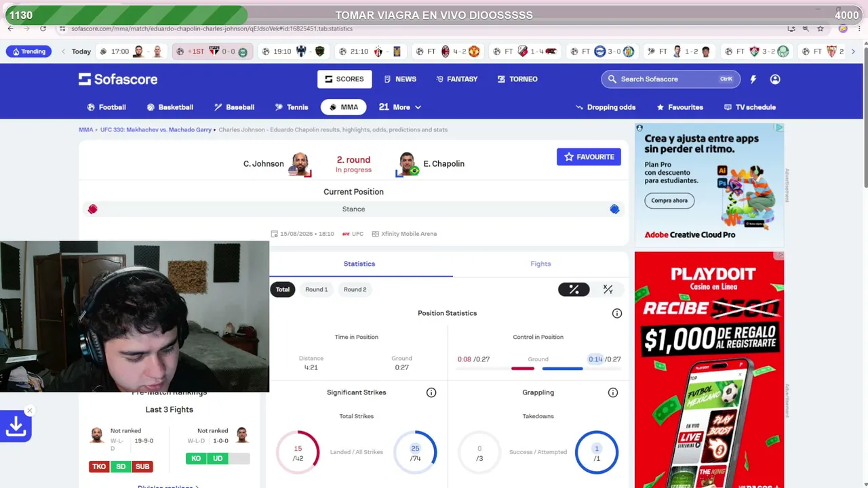Click the UFC logo beside match date

tap(346, 234)
